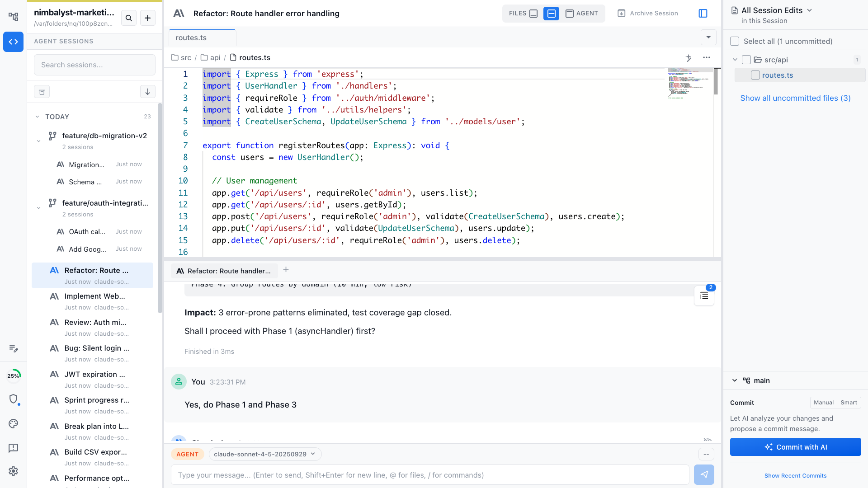Select the blue code editor icon in left rail
Image resolution: width=868 pixels, height=488 pixels.
tap(13, 42)
